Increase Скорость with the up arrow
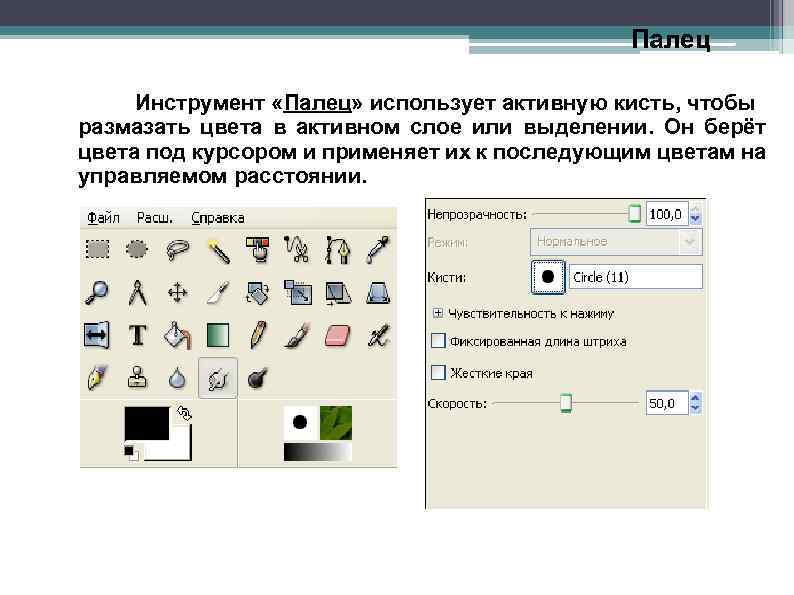The image size is (794, 595). (x=695, y=398)
